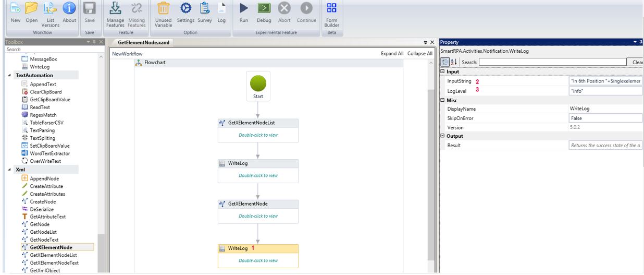Screen dimensions: 644x275
Task: Open the Settings gear in the toolbar
Action: 185,8
